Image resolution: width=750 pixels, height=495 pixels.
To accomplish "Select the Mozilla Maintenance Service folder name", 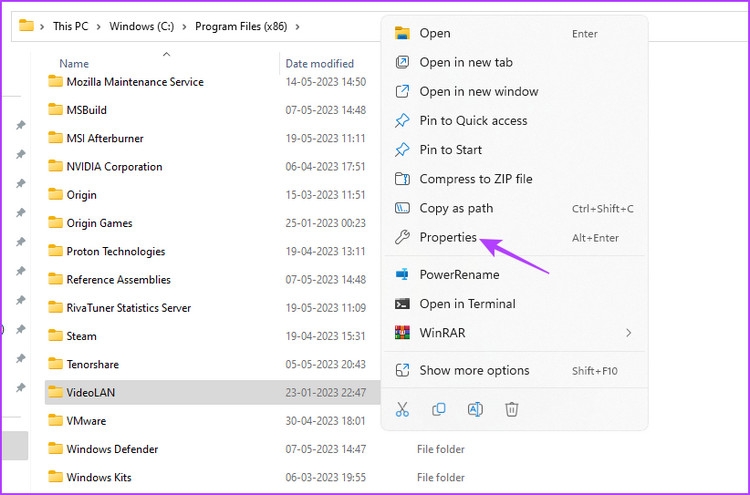I will coord(135,82).
